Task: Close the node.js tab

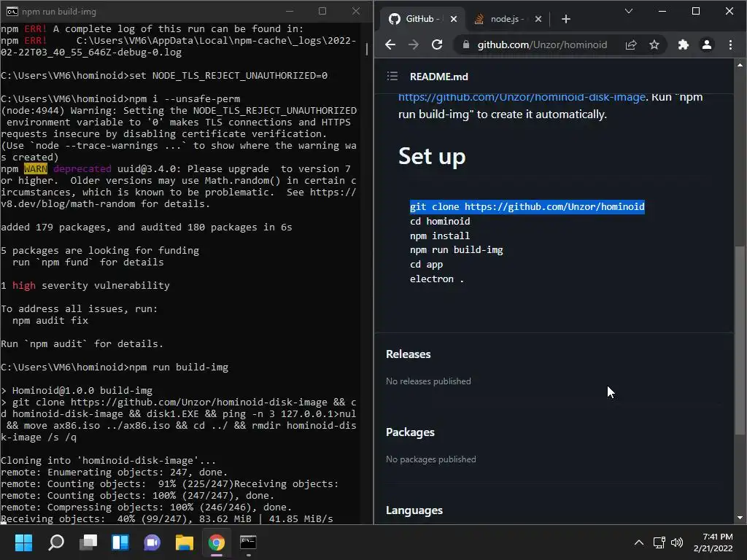Action: point(538,19)
